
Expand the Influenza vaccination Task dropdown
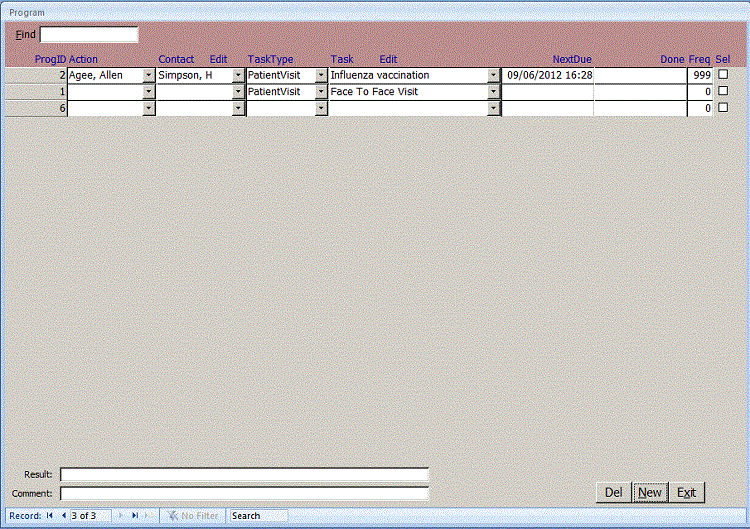coord(493,75)
